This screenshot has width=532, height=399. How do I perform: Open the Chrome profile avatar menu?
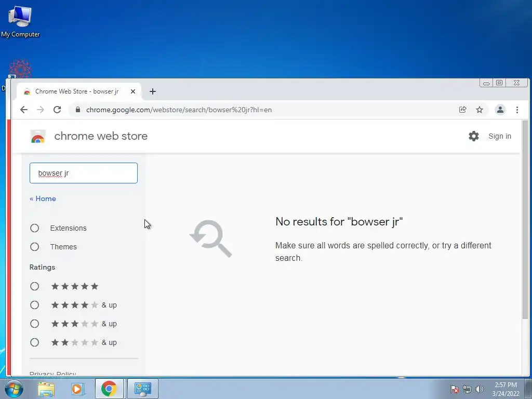500,110
